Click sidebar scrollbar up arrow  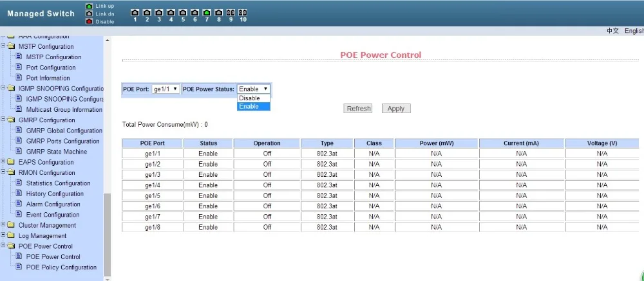[x=108, y=40]
